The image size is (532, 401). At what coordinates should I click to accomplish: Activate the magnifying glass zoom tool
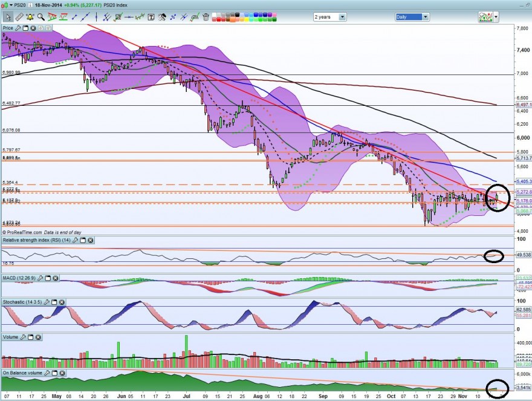[41, 17]
